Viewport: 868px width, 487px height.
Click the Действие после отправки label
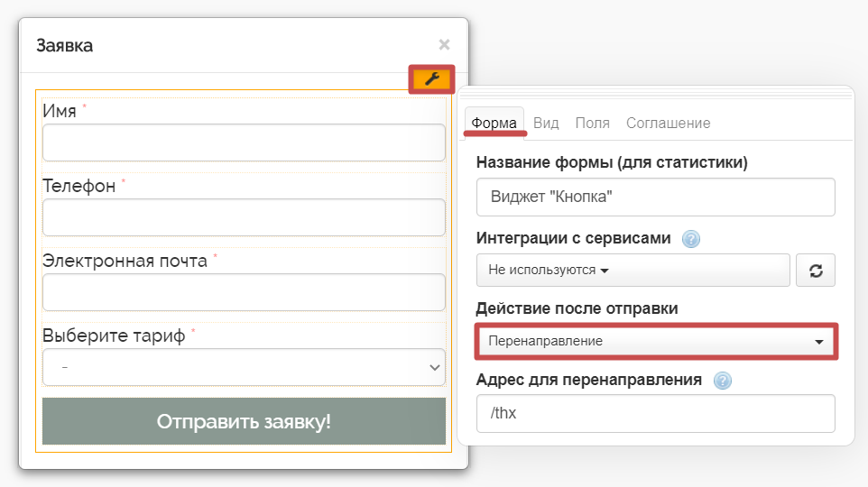tap(577, 308)
